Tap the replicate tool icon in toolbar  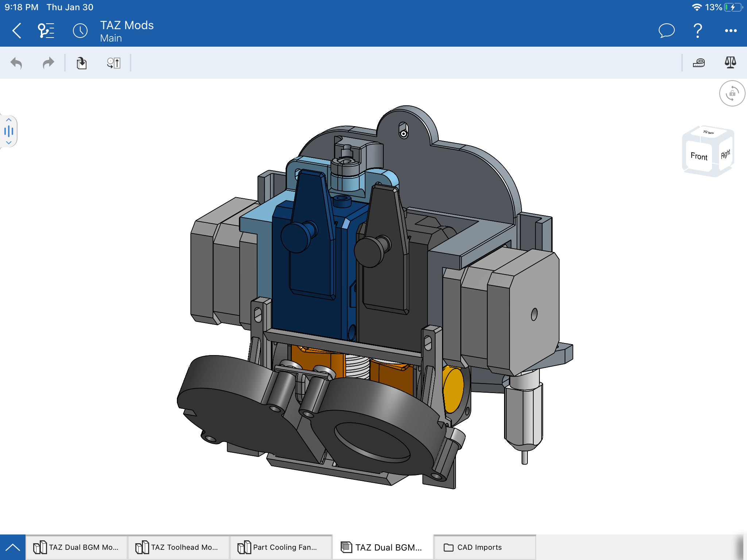[113, 63]
